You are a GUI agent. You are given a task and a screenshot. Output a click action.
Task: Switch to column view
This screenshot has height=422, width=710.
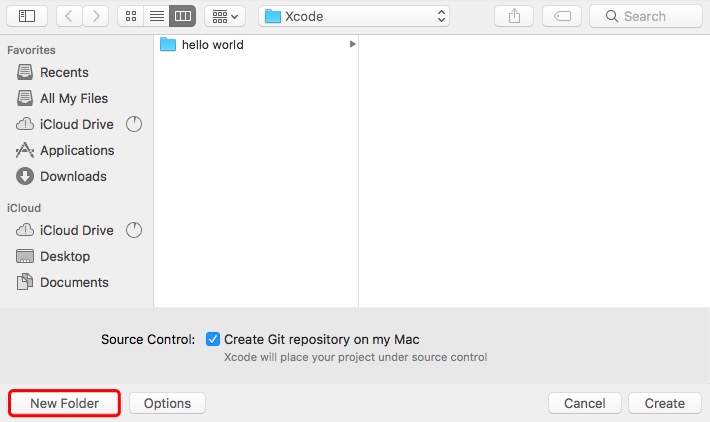point(182,16)
